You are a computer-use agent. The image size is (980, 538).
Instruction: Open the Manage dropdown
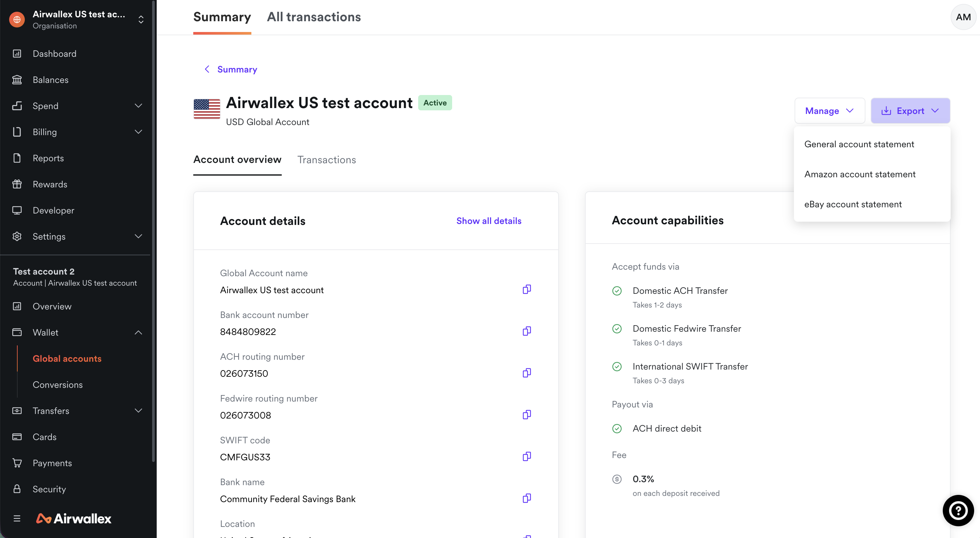pyautogui.click(x=830, y=111)
